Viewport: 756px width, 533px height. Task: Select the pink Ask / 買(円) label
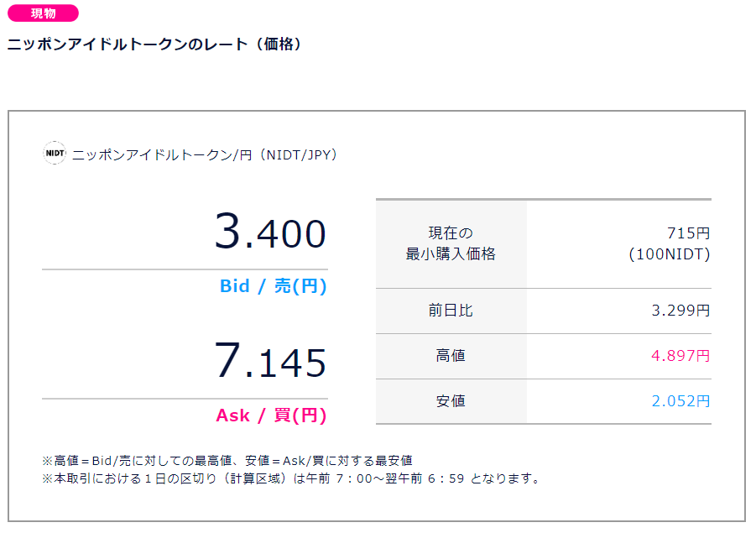[271, 415]
